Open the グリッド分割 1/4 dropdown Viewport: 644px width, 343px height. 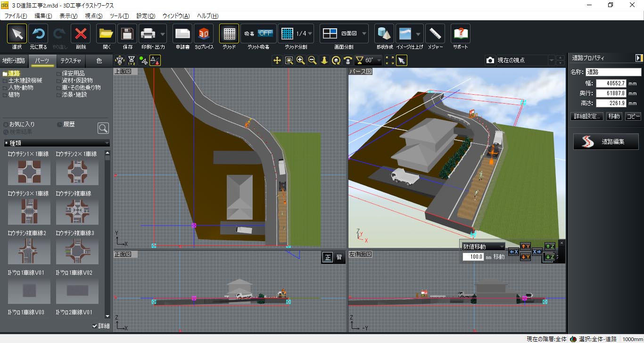click(296, 33)
